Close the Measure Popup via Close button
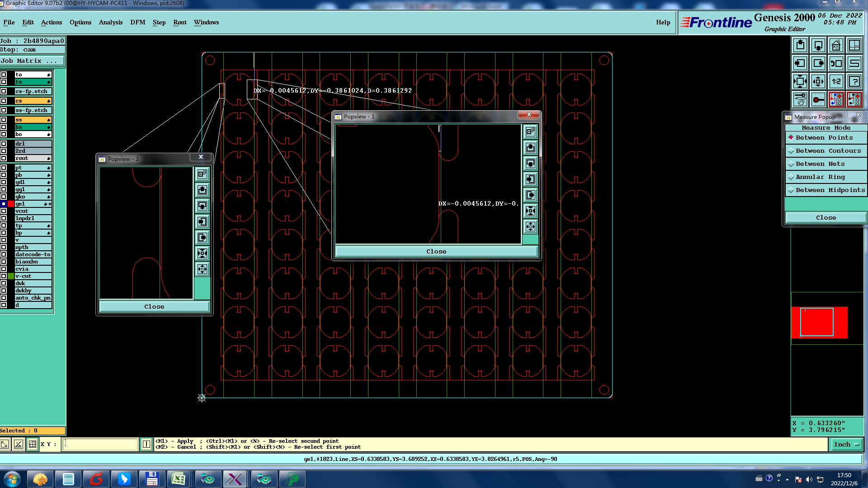868x488 pixels. click(x=826, y=218)
